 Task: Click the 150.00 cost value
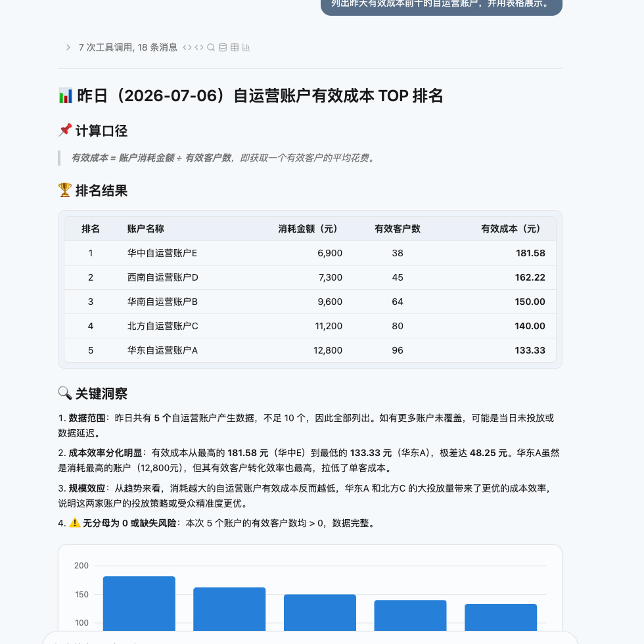click(530, 302)
